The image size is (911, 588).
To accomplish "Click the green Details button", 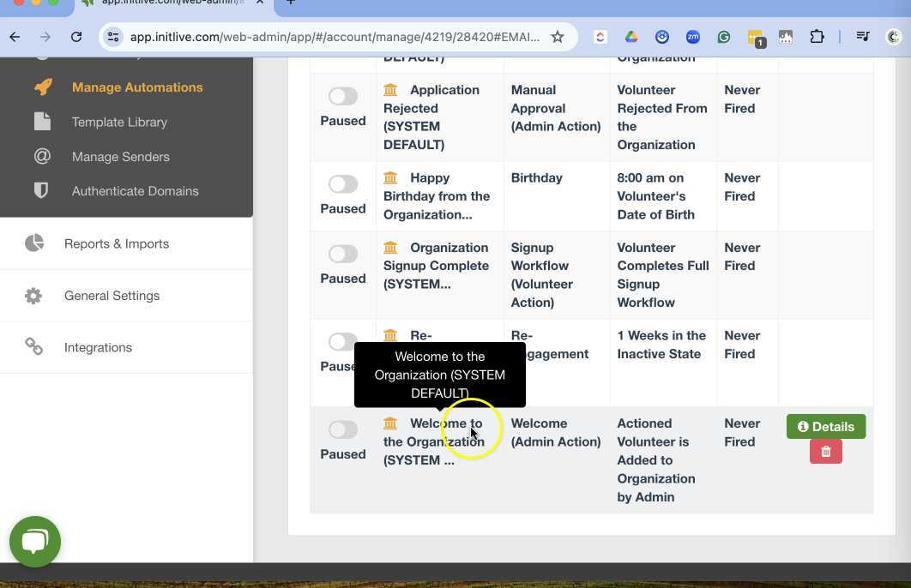I will pos(825,427).
